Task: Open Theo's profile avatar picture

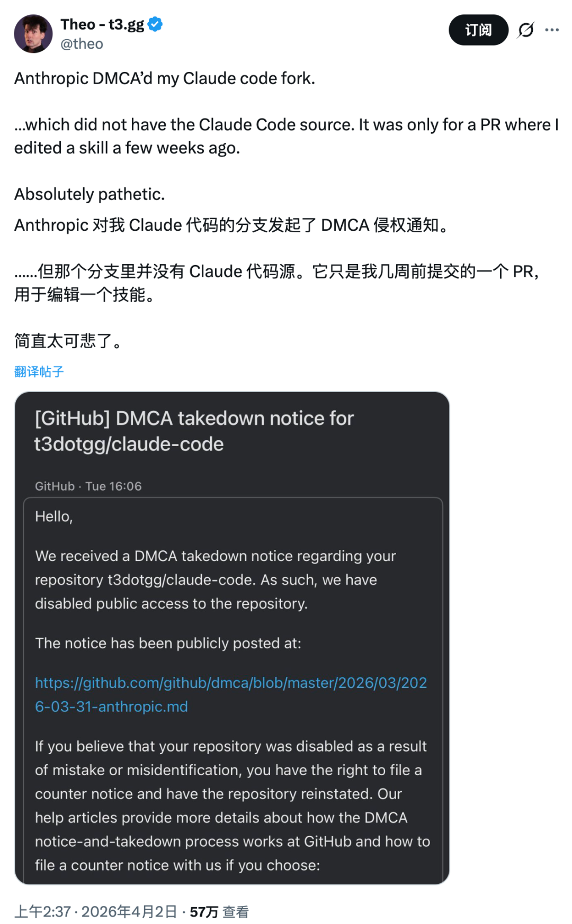Action: point(33,34)
